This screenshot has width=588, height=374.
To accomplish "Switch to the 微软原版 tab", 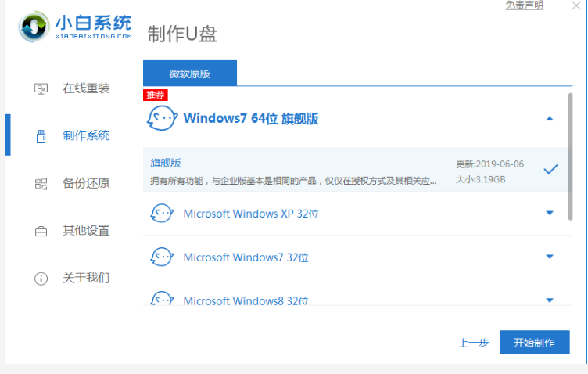I will (190, 74).
